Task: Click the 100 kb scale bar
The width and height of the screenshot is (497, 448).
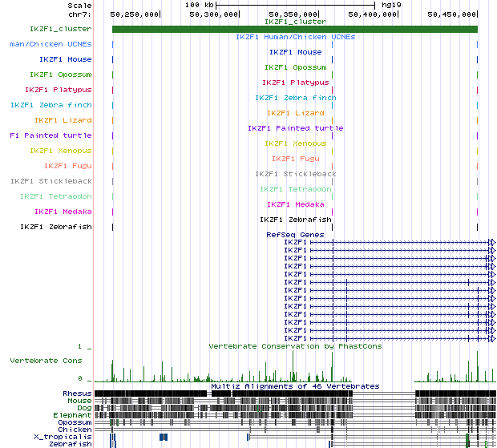Action: click(295, 5)
